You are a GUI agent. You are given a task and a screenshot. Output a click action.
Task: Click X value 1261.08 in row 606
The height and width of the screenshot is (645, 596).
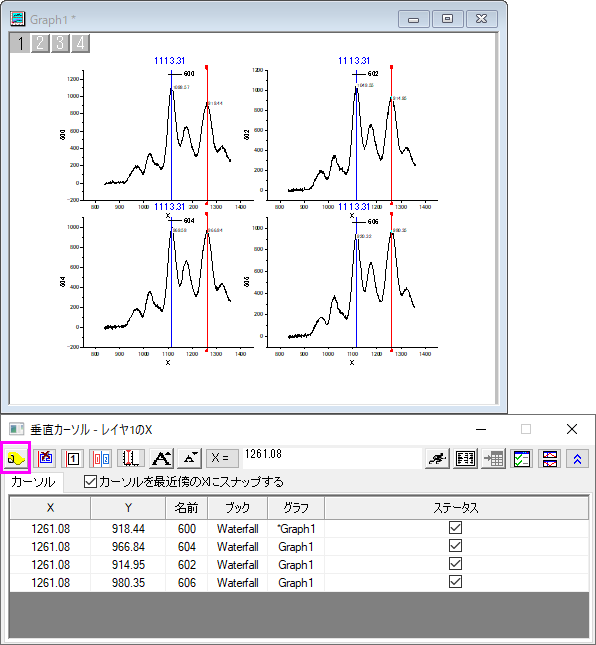(50, 583)
